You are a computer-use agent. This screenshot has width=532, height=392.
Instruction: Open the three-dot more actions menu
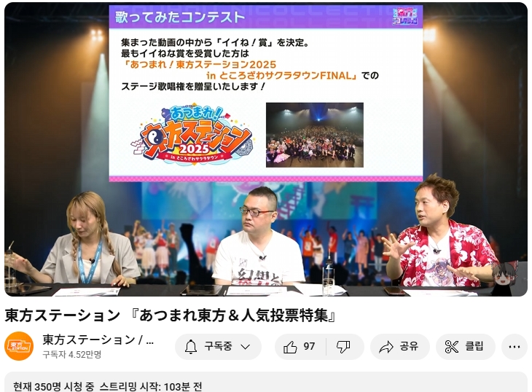(515, 347)
